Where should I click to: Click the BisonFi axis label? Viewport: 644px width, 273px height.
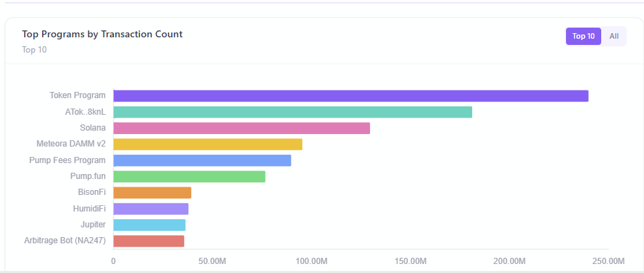coord(92,192)
